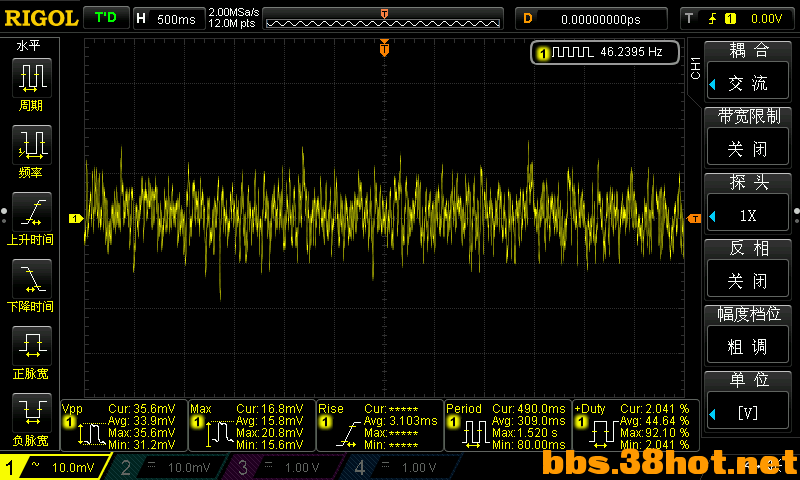Viewport: 800px width, 480px height.
Task: Select the 周期 (Period) measurement icon
Action: tap(32, 78)
